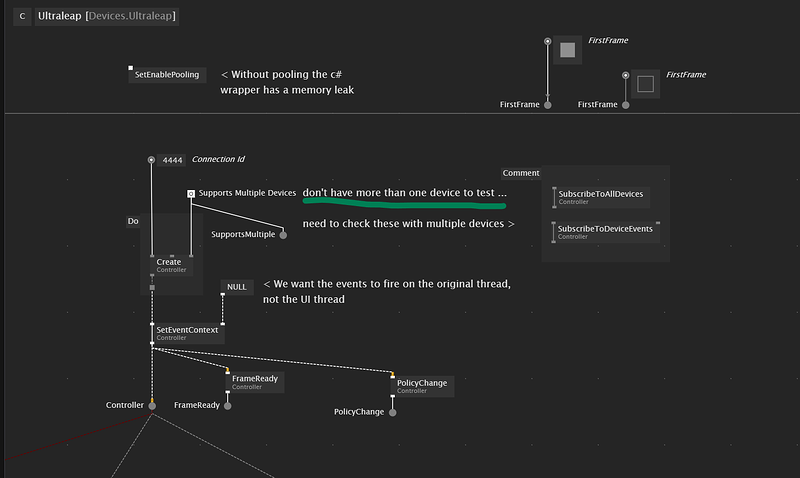Click the PolicyChange output pin circle
Viewport: 800px width, 478px height.
(392, 412)
